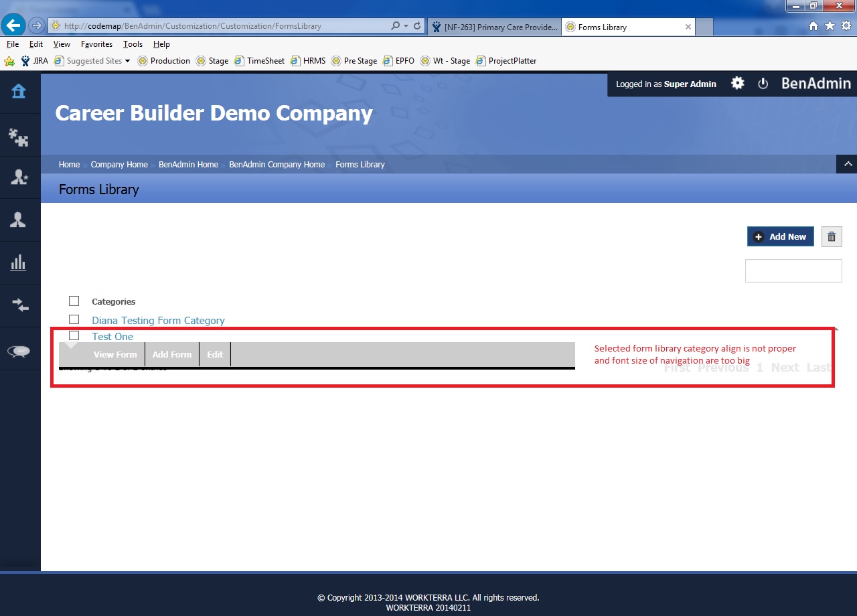The width and height of the screenshot is (857, 616).
Task: Click the View Form button
Action: click(x=115, y=355)
